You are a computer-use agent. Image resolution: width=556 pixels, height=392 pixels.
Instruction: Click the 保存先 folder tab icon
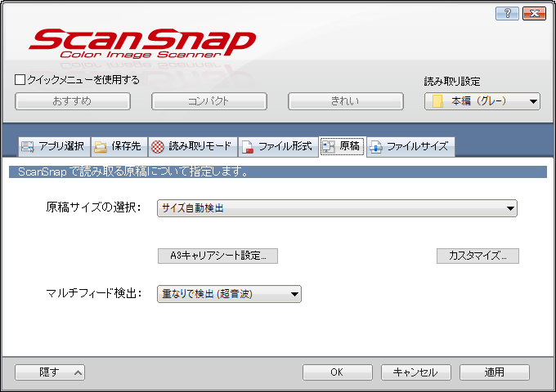point(101,147)
